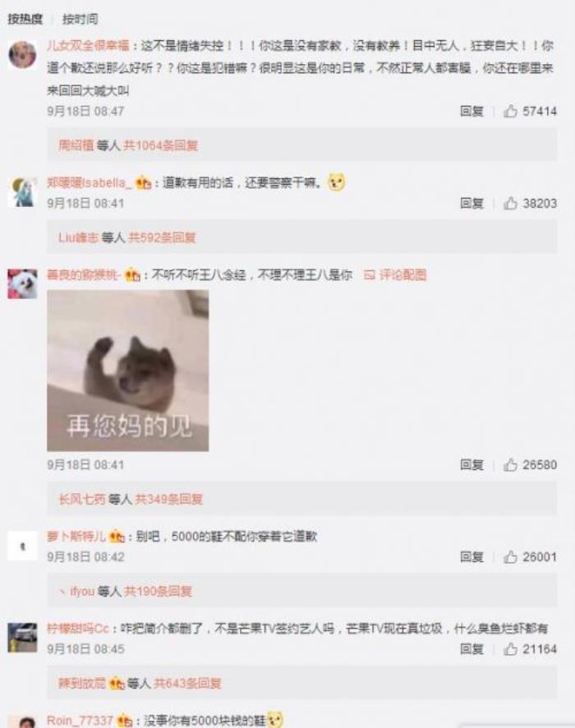Sort comments by 按热度

[25, 19]
